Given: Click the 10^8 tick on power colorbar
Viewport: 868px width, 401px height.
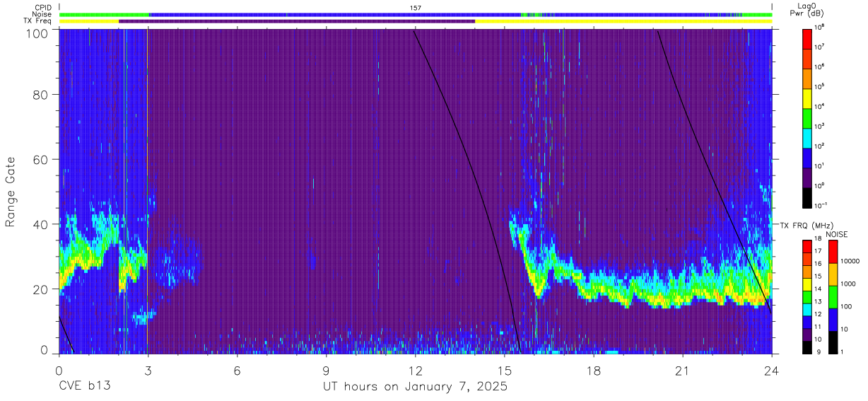Looking at the screenshot, I should click(820, 27).
